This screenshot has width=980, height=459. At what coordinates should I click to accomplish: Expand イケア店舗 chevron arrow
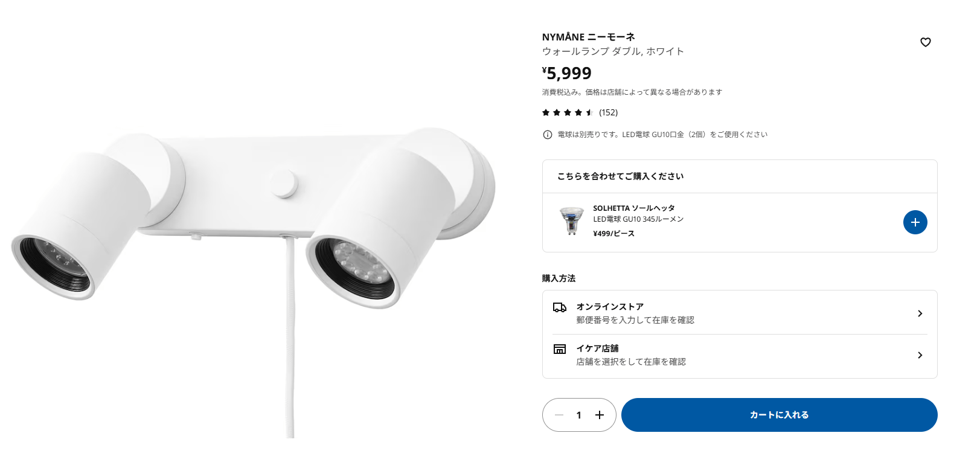pos(920,355)
